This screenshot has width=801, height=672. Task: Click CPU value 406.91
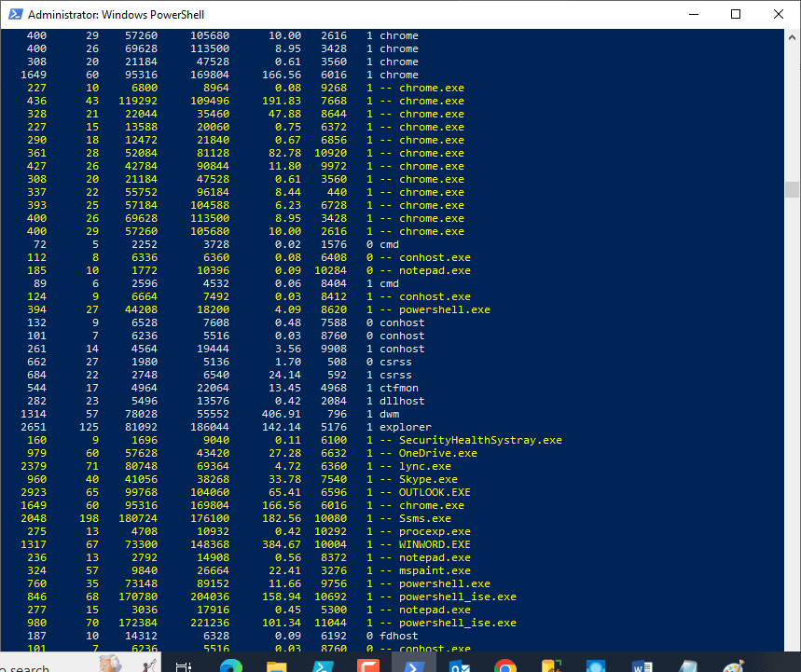coord(282,414)
